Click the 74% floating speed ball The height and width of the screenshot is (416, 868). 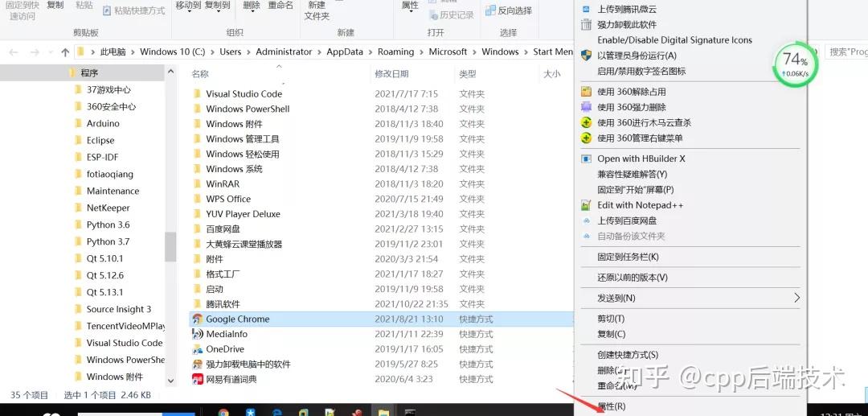[x=794, y=64]
